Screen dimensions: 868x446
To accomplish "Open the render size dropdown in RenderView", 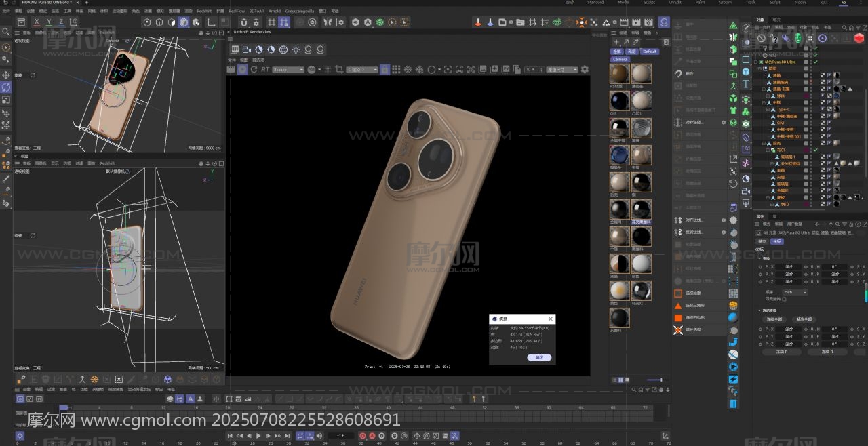I will 562,70.
